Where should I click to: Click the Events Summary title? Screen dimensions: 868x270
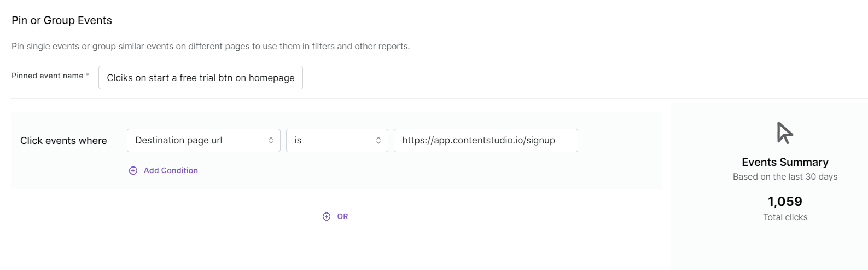(785, 162)
